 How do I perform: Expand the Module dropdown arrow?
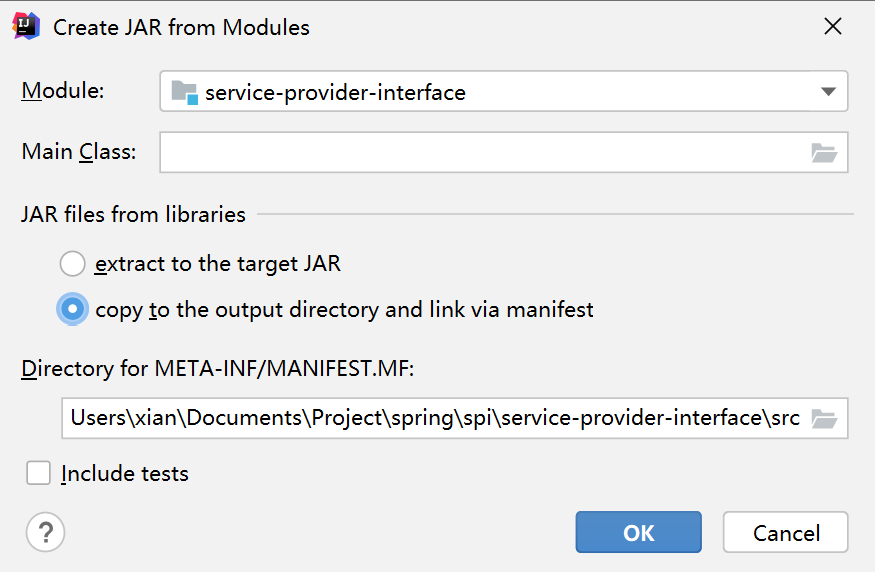(x=827, y=92)
